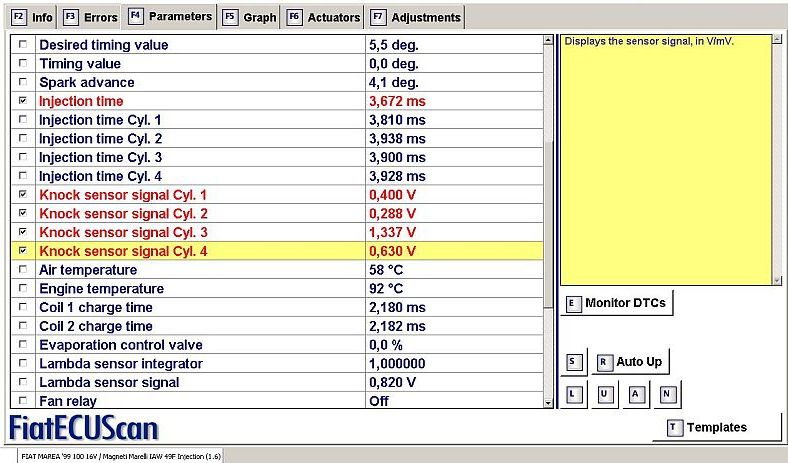Click the A shortcut button
Viewport: 788px width, 463px height.
pyautogui.click(x=636, y=395)
